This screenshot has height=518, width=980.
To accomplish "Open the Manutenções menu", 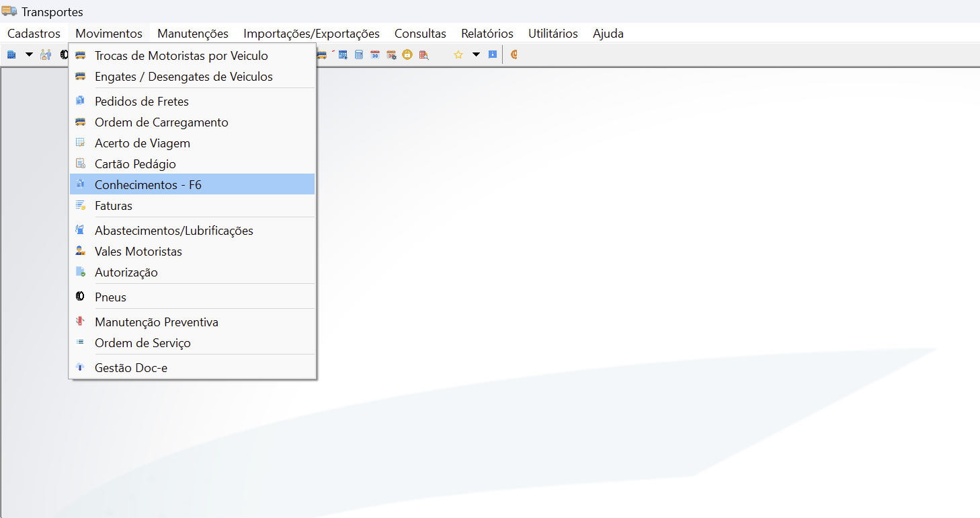I will tap(193, 33).
